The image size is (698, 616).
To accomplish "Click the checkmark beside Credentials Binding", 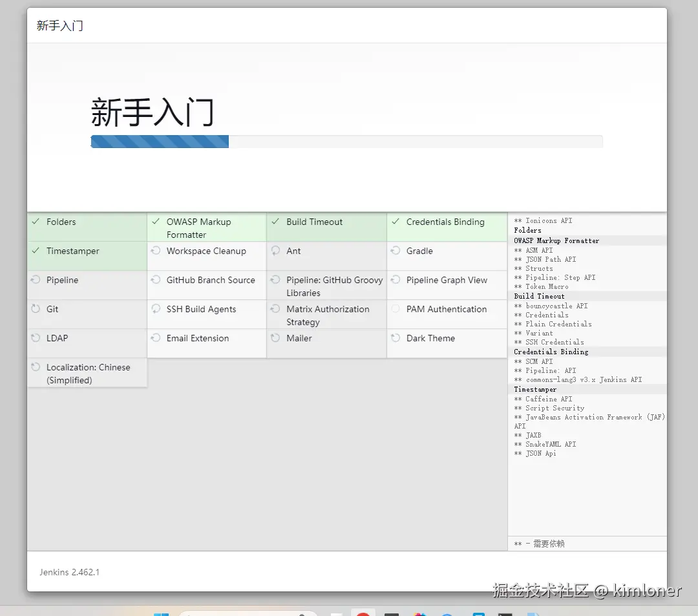I will [x=396, y=221].
